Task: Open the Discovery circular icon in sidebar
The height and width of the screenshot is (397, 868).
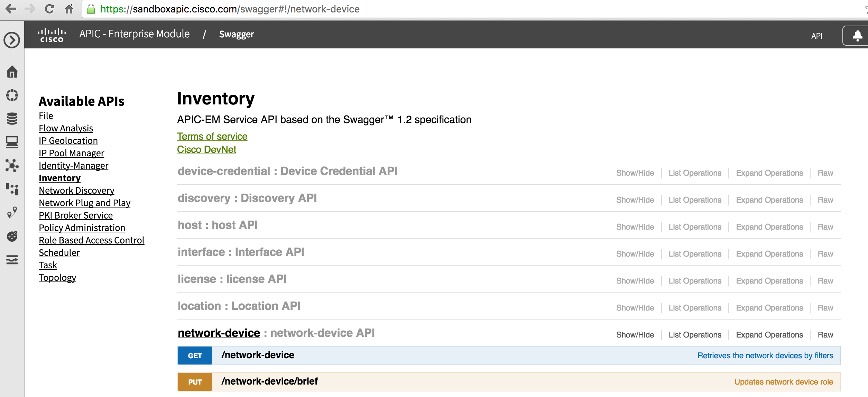Action: coord(12,95)
